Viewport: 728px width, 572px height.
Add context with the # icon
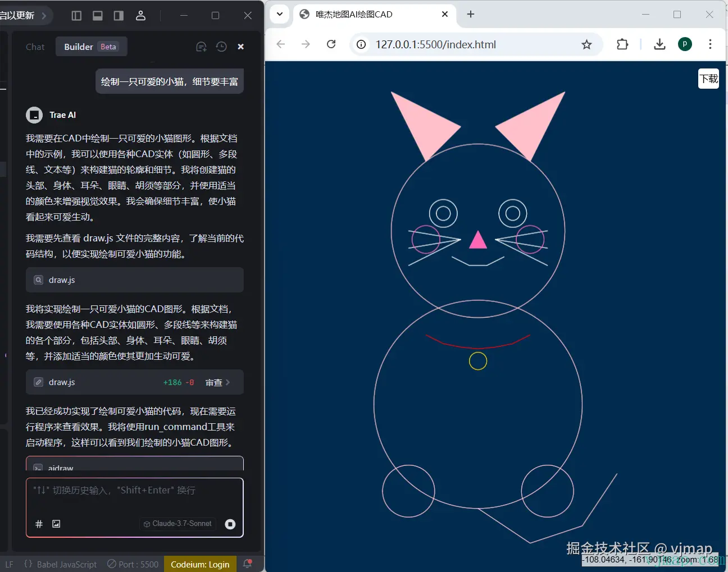click(x=39, y=524)
